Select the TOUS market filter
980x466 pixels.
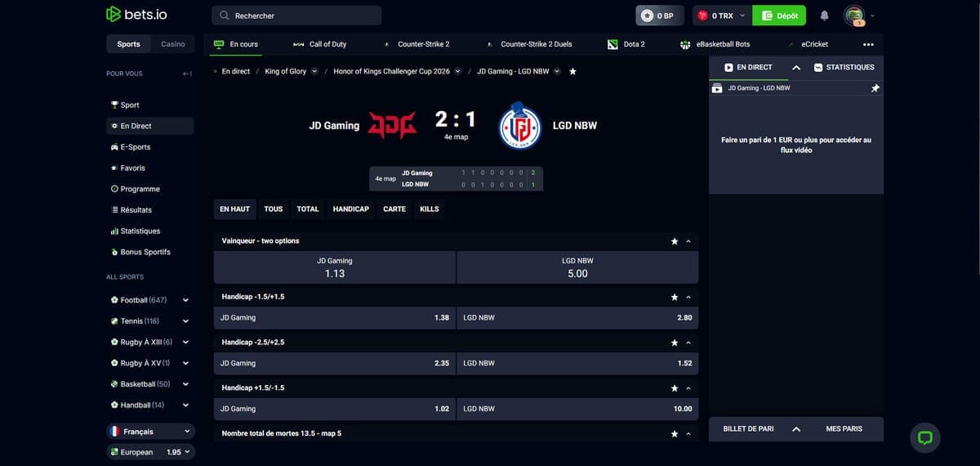(274, 209)
